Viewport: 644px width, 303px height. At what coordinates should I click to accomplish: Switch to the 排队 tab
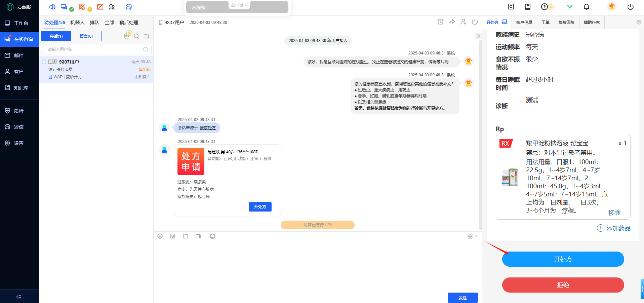point(94,23)
